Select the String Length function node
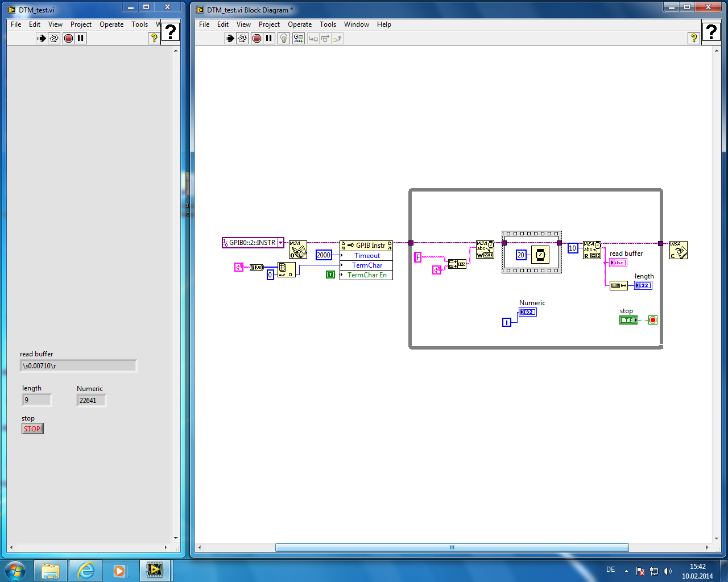Image resolution: width=728 pixels, height=582 pixels. tap(619, 285)
